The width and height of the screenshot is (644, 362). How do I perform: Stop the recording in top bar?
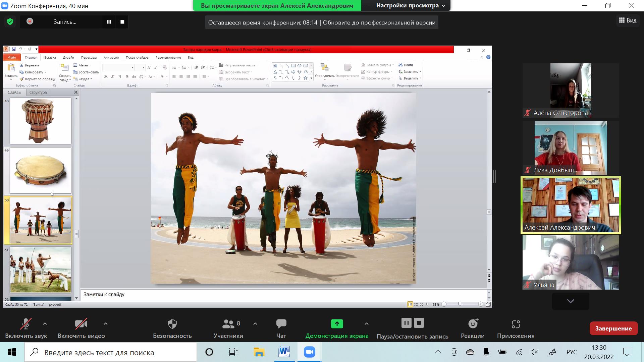point(122,22)
